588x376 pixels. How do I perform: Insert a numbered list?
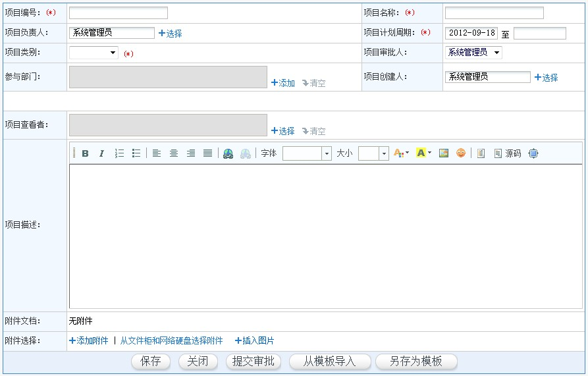tap(119, 153)
